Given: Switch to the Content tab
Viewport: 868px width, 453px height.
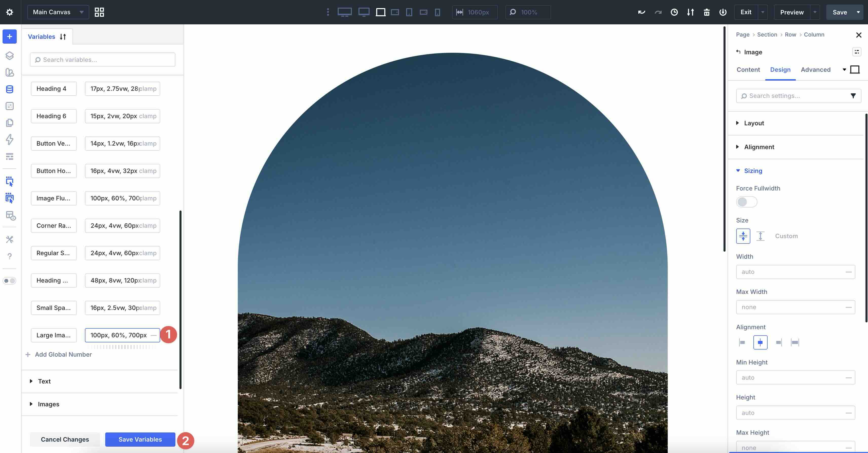Looking at the screenshot, I should click(748, 70).
